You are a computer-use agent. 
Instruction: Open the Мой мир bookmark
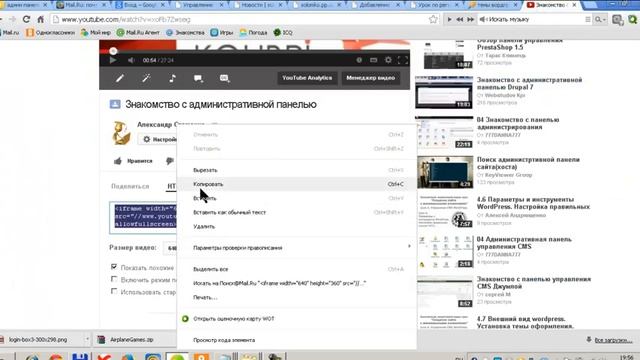(96, 32)
